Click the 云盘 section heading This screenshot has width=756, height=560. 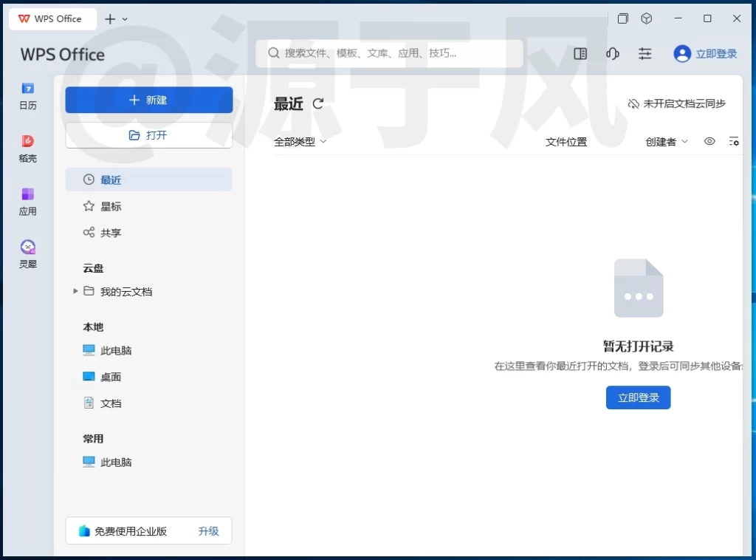pyautogui.click(x=93, y=268)
